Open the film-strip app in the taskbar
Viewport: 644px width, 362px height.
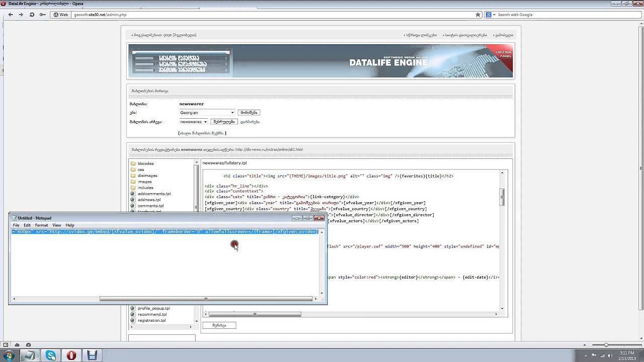(92, 355)
